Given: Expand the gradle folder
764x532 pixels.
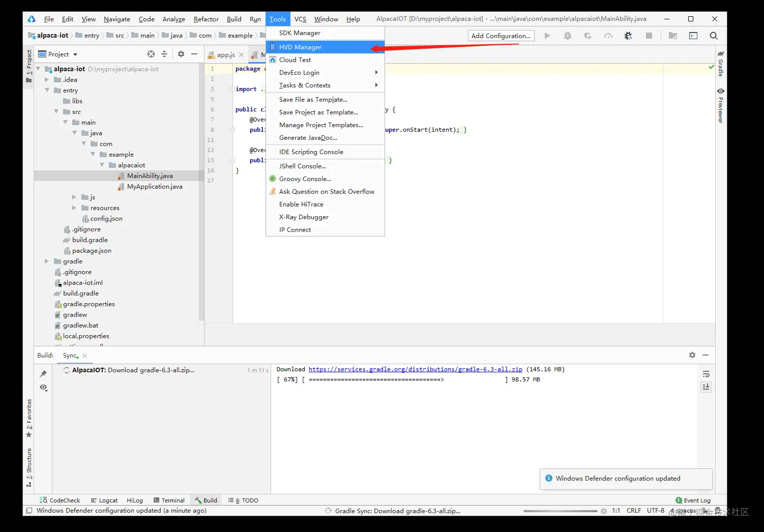Looking at the screenshot, I should [47, 261].
